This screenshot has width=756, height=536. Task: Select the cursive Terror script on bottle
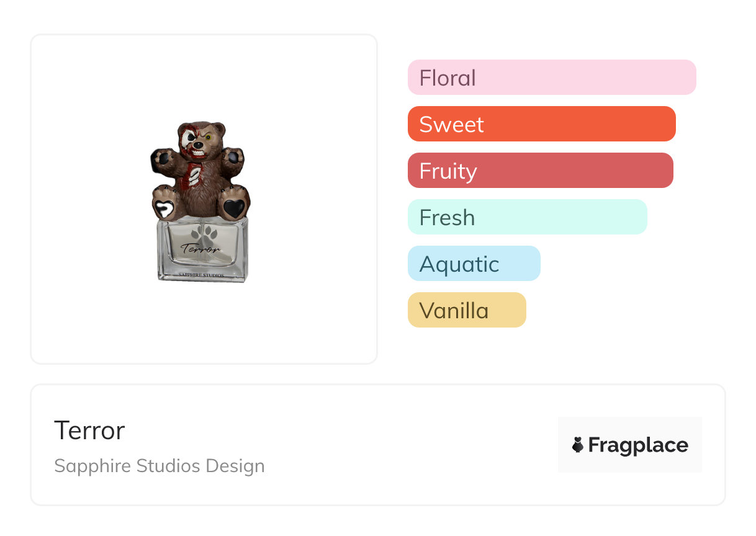[200, 249]
